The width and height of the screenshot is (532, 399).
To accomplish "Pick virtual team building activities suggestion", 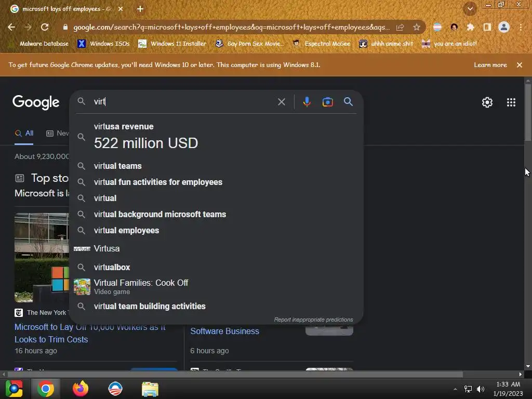I will pos(216,307).
